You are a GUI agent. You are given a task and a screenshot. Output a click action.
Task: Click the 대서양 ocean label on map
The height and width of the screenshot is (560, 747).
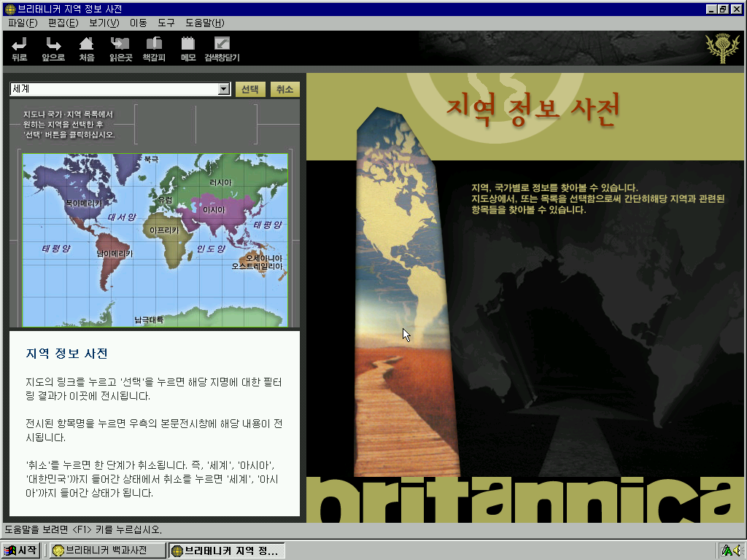coord(122,217)
